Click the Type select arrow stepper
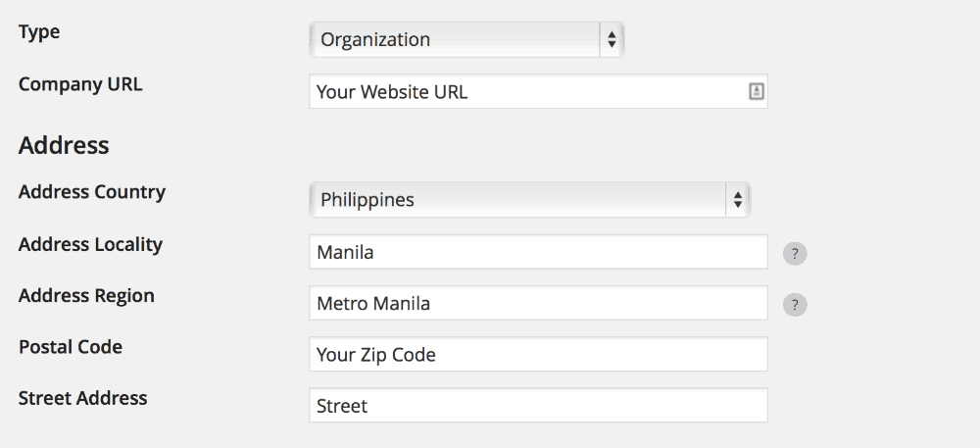This screenshot has height=448, width=980. coord(612,39)
